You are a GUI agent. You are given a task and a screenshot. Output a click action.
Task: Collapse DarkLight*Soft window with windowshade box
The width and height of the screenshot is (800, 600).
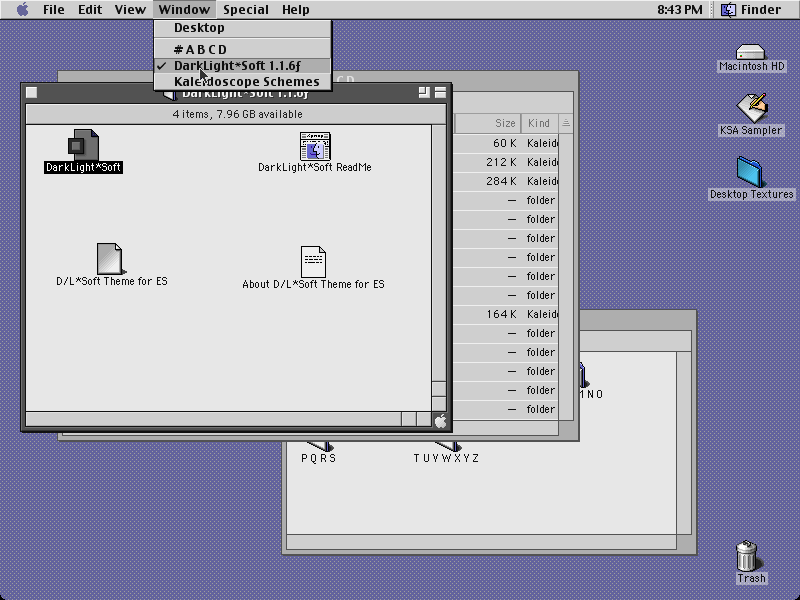point(440,92)
